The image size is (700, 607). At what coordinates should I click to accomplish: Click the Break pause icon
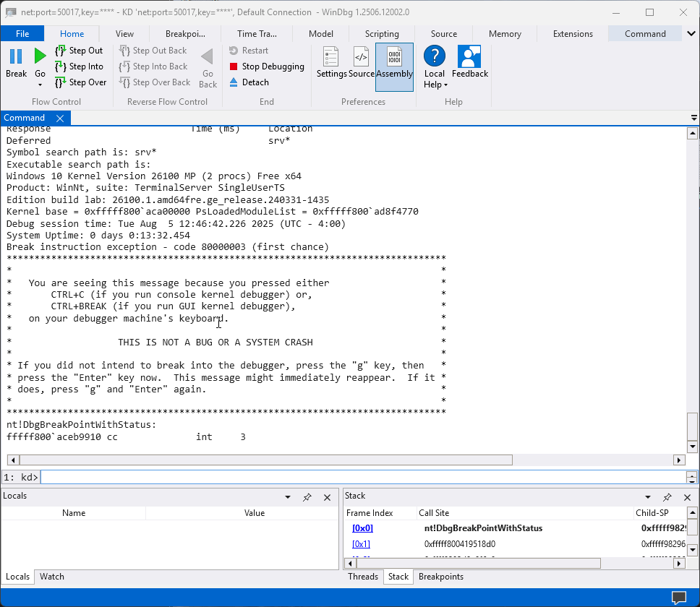click(16, 56)
